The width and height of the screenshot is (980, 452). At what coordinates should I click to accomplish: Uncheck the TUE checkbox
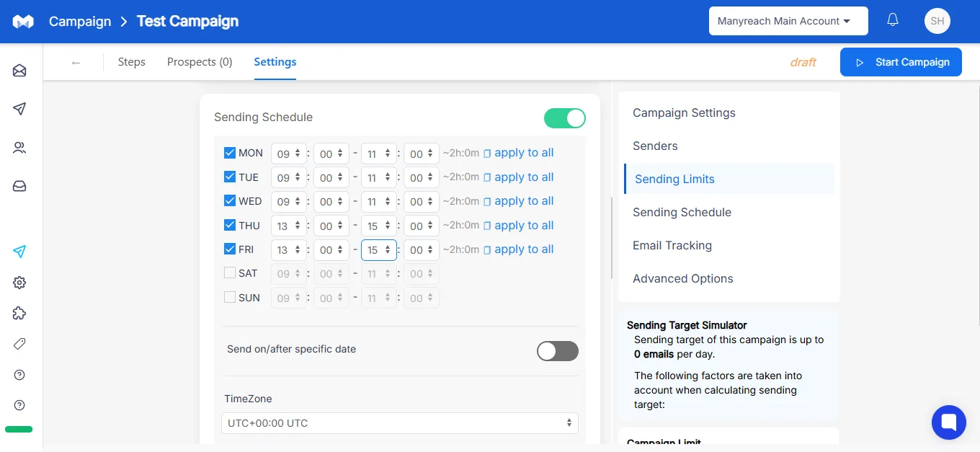230,177
